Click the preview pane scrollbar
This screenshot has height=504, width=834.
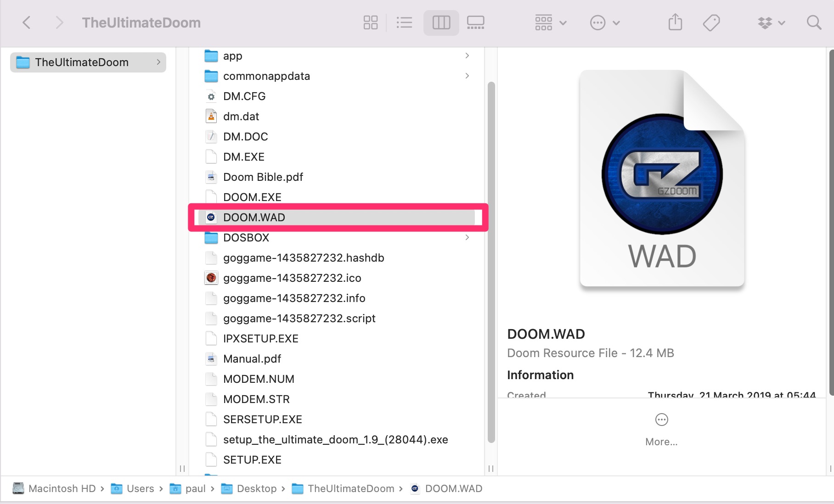[x=831, y=223]
